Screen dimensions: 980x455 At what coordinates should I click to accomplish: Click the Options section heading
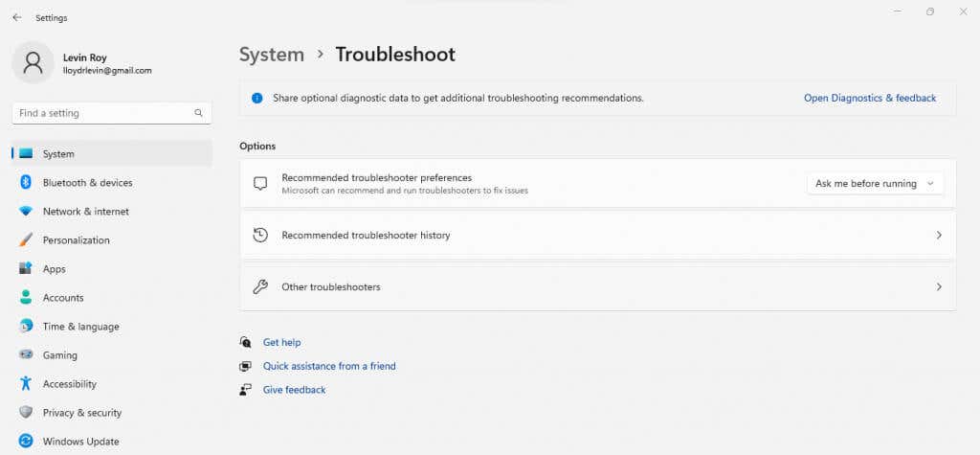pyautogui.click(x=257, y=146)
